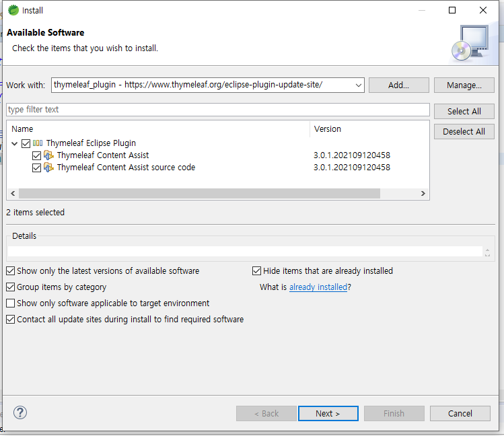This screenshot has width=504, height=436.
Task: Uncheck the Thymeleaf Content Assist checkbox
Action: pos(36,155)
